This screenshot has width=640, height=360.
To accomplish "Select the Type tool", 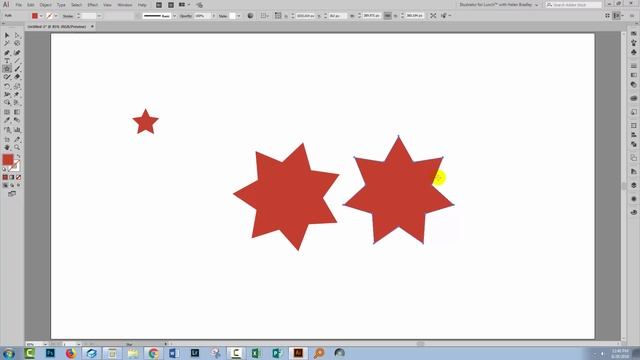I will [x=7, y=61].
